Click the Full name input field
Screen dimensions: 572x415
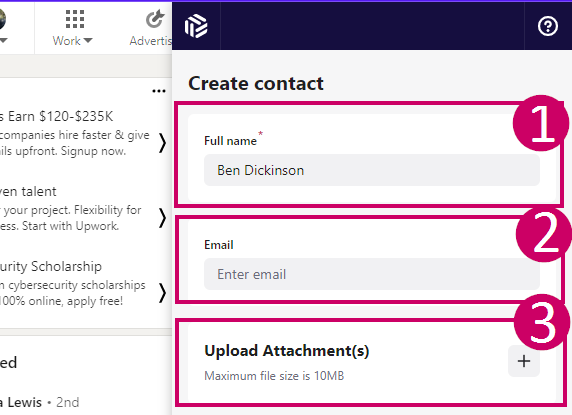coord(372,170)
